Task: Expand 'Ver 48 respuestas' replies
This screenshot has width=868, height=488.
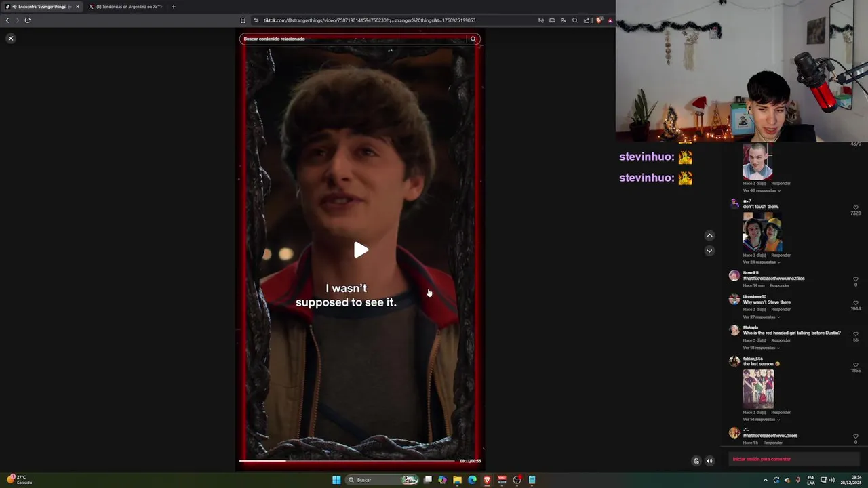Action: (x=762, y=190)
